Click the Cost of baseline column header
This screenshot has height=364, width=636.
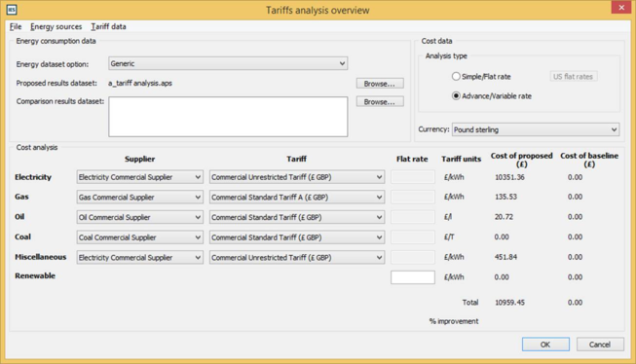tap(589, 160)
